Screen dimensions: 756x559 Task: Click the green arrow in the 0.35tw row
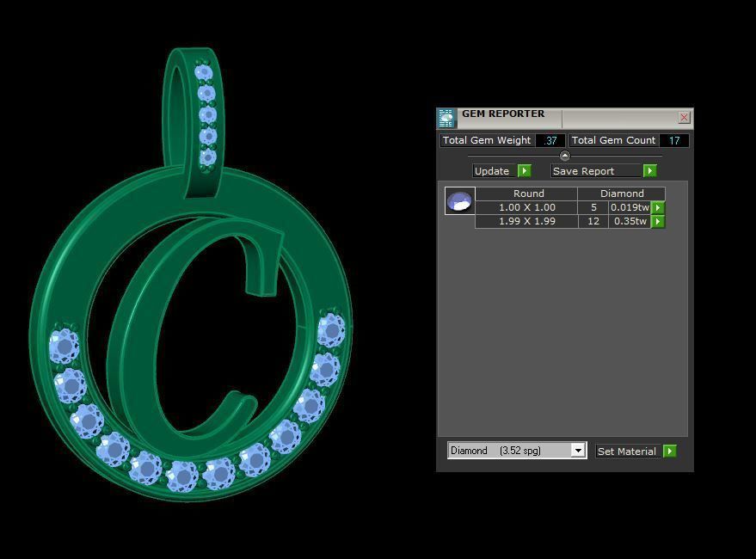tap(658, 221)
